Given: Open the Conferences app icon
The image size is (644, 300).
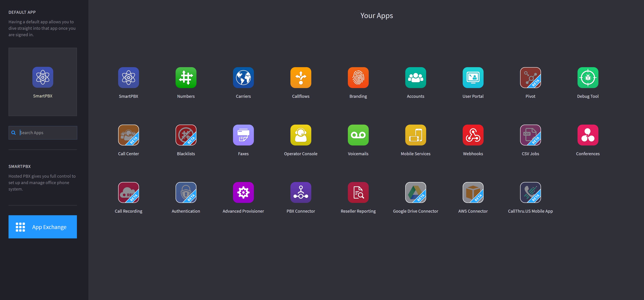Looking at the screenshot, I should [x=588, y=135].
